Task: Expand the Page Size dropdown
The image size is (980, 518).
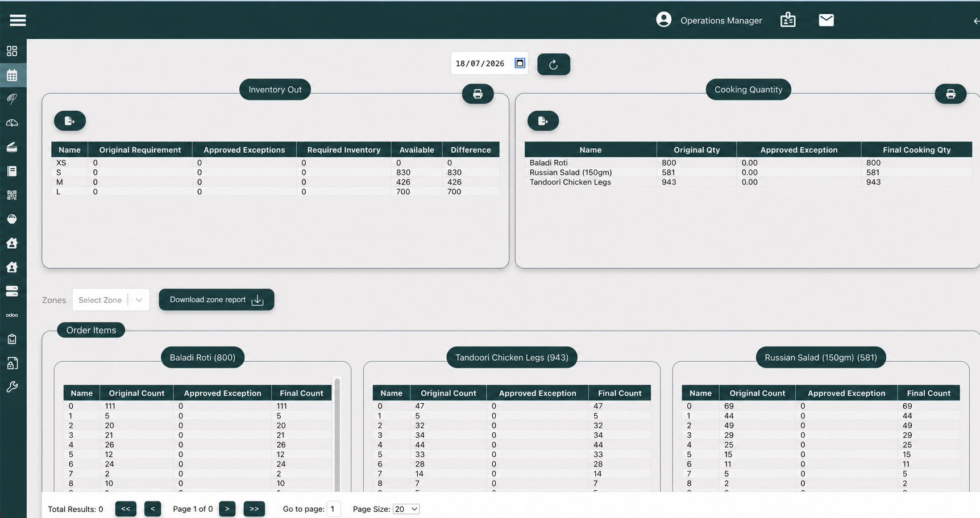Action: click(406, 509)
